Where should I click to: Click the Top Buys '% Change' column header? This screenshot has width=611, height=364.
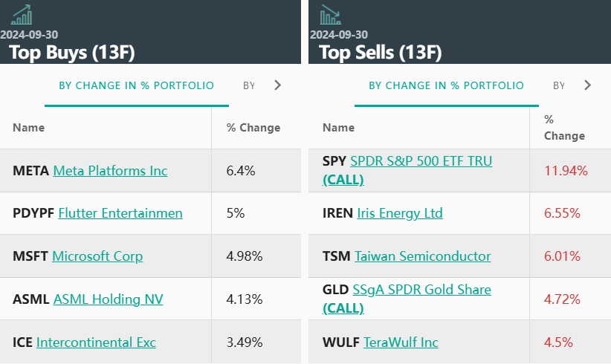point(253,128)
